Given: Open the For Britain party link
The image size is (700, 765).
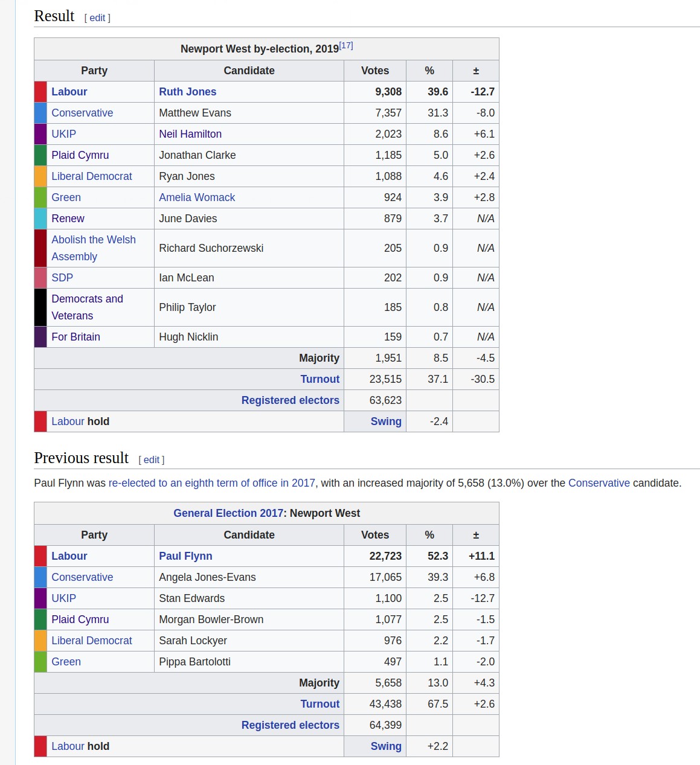Looking at the screenshot, I should [75, 337].
